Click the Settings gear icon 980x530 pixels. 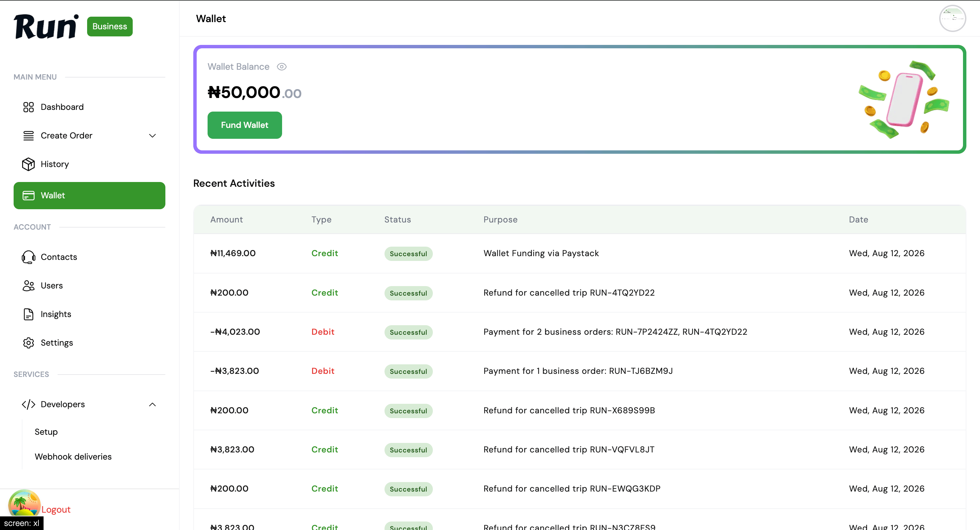(29, 343)
